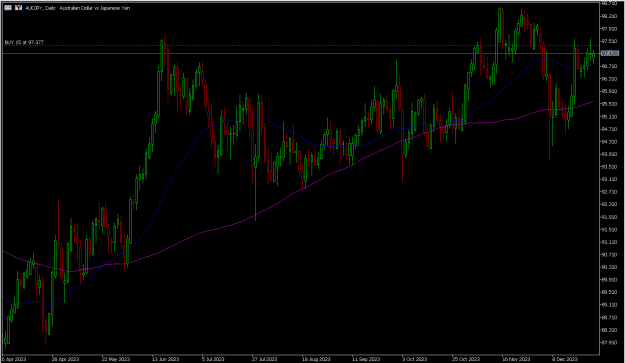Click the current price label on price axis
The image size is (625, 363).
tap(609, 53)
